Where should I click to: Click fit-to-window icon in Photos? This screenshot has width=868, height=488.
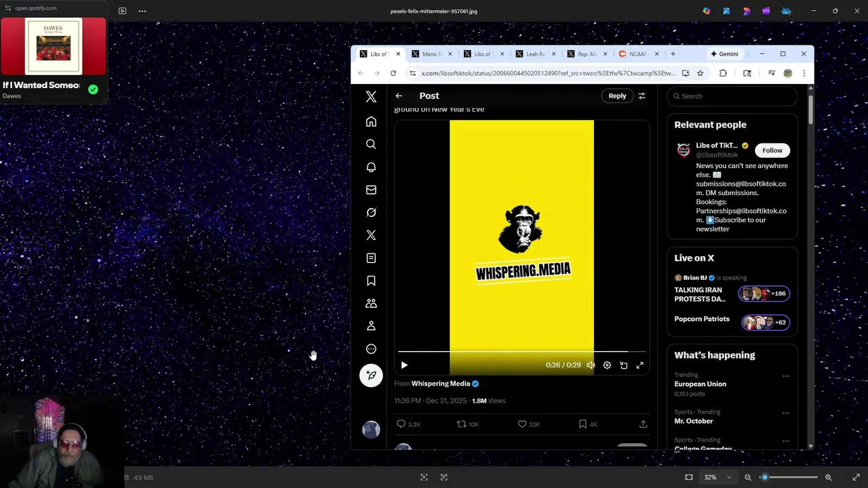click(x=689, y=477)
